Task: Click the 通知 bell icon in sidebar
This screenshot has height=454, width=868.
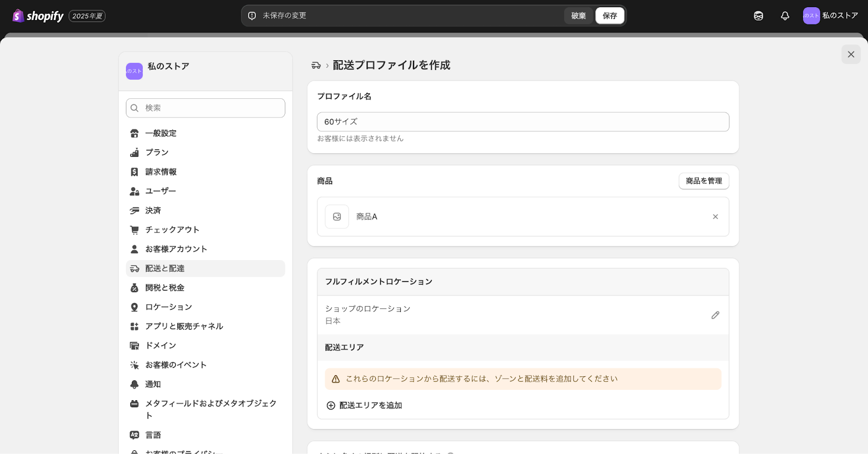Action: coord(135,384)
